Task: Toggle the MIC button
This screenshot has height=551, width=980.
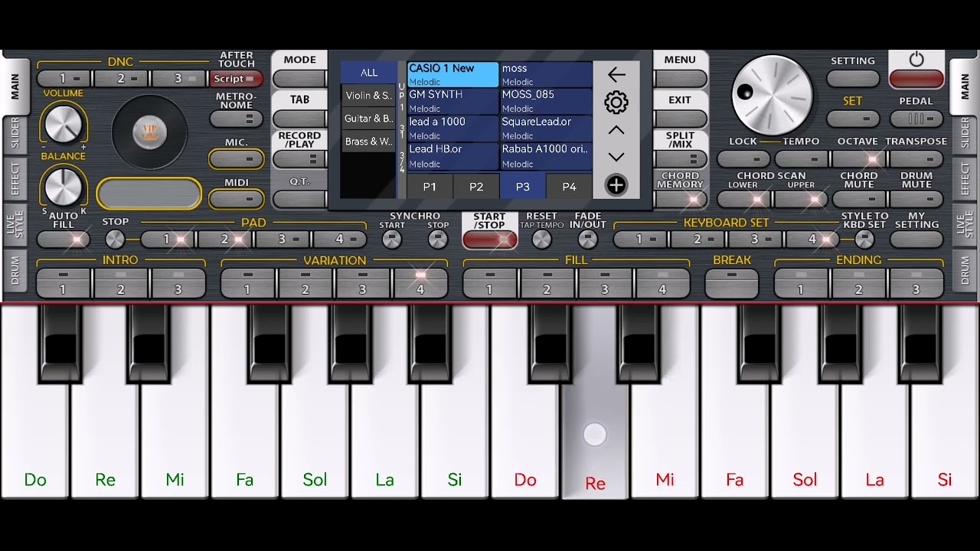Action: click(237, 159)
